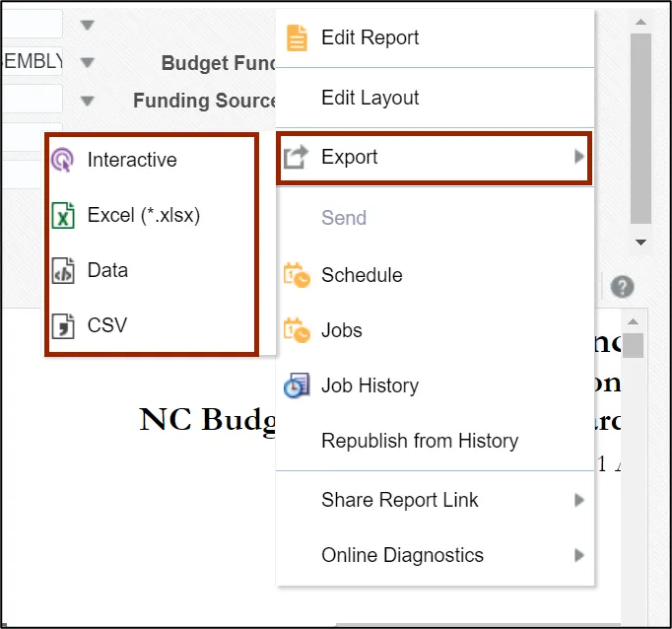Click the green Excel file icon
Viewport: 672px width, 629px height.
63,215
